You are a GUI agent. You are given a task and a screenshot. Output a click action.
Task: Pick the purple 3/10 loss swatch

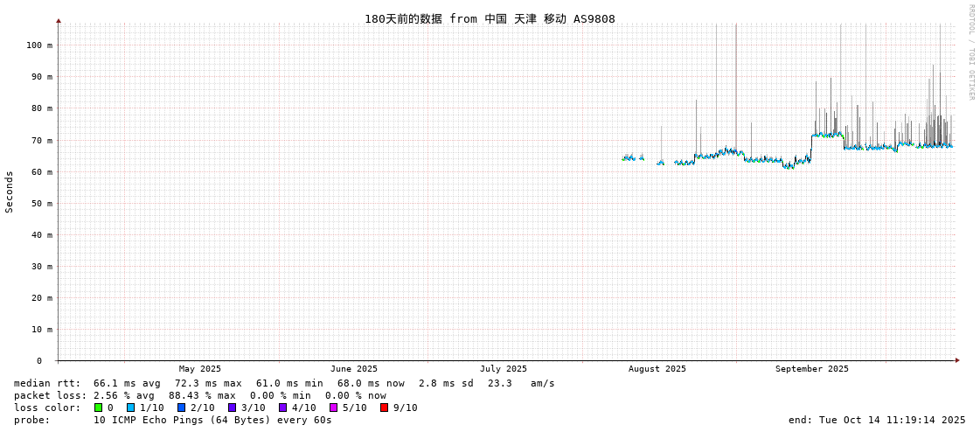coord(232,408)
